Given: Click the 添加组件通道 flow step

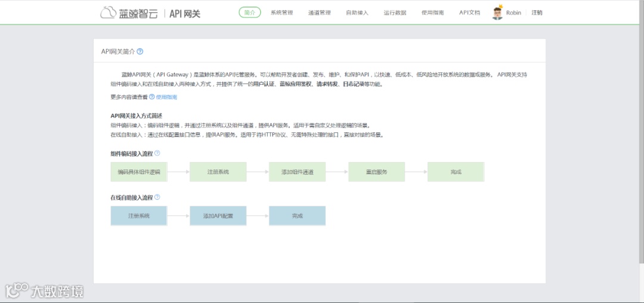Looking at the screenshot, I should (x=298, y=172).
